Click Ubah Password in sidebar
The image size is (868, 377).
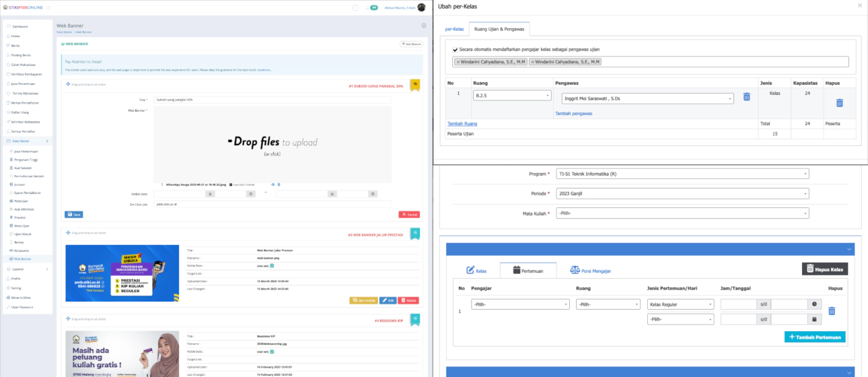pyautogui.click(x=22, y=306)
